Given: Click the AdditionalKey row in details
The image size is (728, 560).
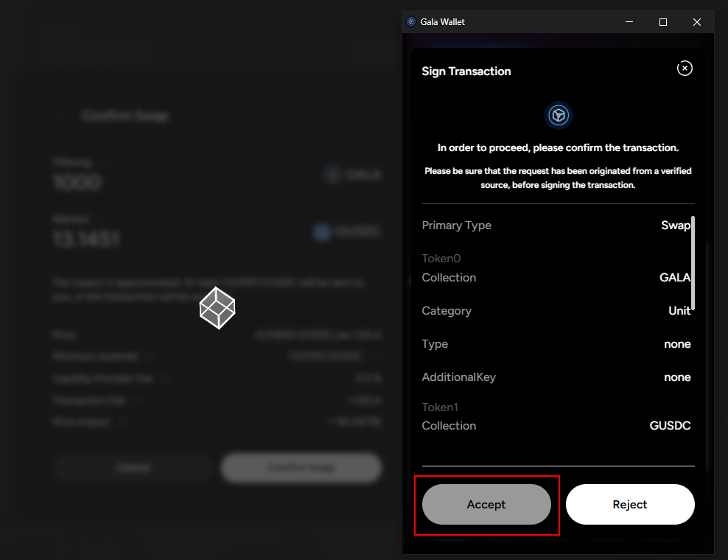Looking at the screenshot, I should coord(556,377).
